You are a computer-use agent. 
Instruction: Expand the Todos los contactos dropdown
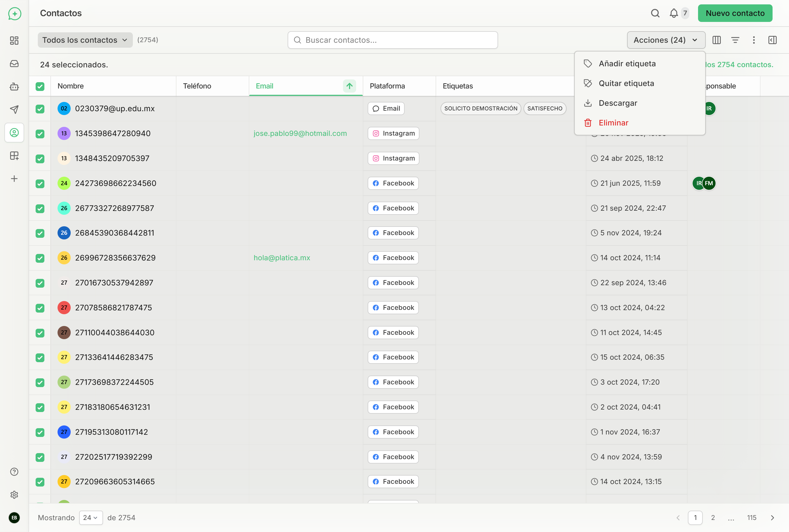pos(85,40)
